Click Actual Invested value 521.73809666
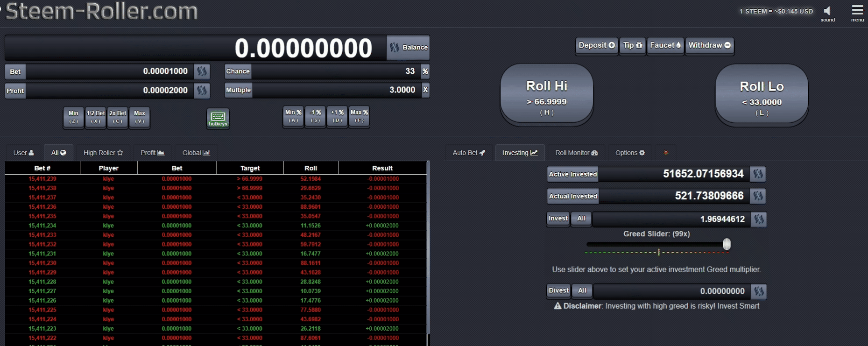Viewport: 868px width, 346px height. 709,196
